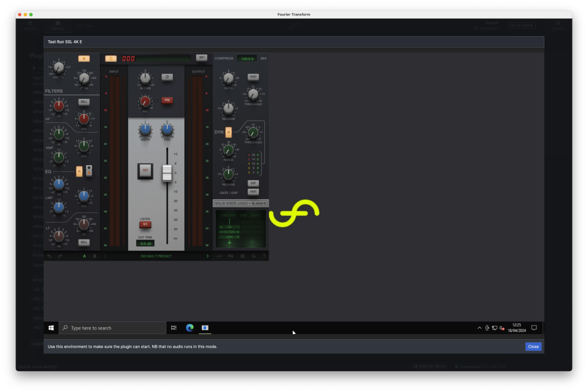Click the CUT button

point(145,170)
